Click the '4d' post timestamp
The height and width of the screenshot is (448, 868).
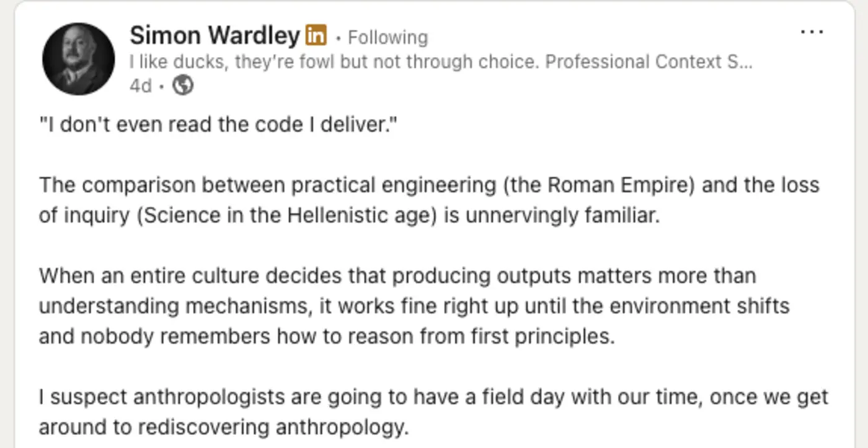click(140, 86)
